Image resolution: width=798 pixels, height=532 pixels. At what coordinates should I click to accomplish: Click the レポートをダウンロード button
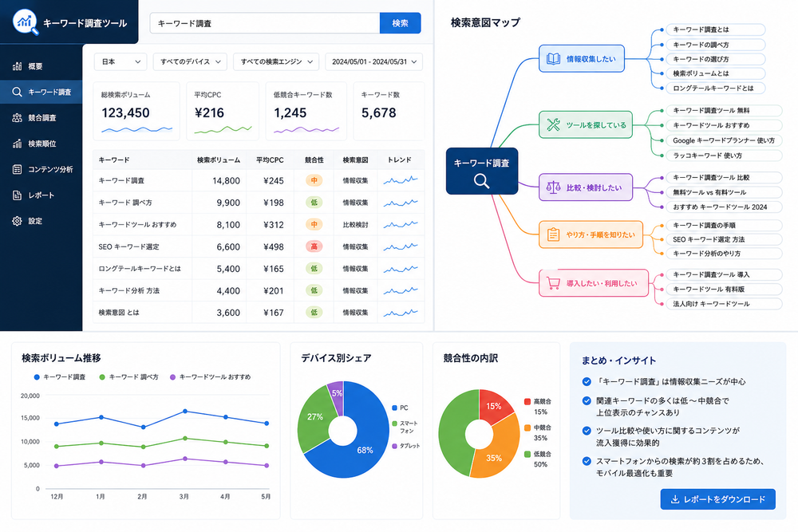point(717,499)
